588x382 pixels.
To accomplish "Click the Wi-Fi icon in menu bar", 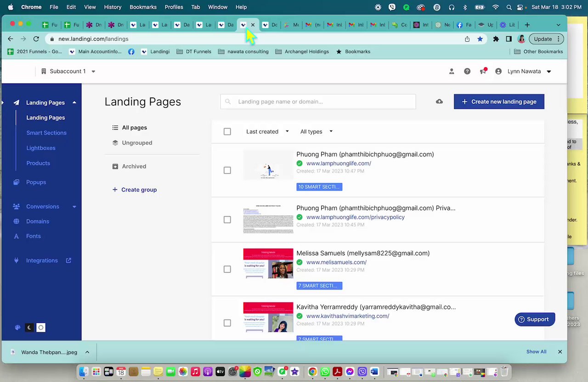I will coord(495,7).
